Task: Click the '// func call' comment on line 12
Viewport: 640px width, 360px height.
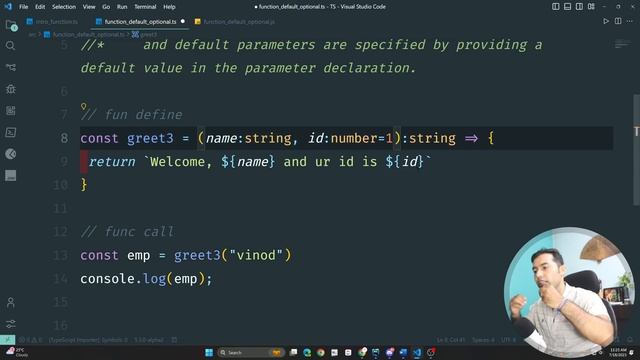Action: [127, 232]
